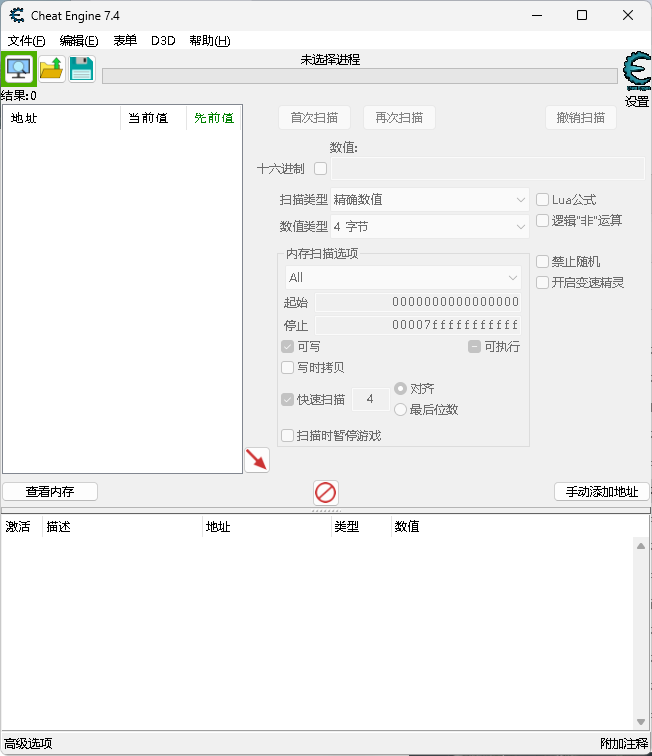This screenshot has width=652, height=756.
Task: Maximize the Cheat Engine window
Action: point(582,15)
